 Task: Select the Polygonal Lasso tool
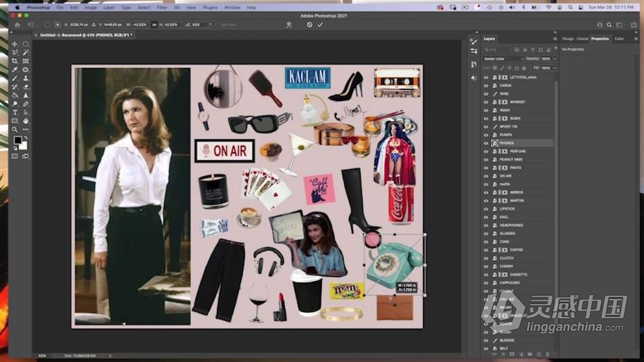(15, 53)
